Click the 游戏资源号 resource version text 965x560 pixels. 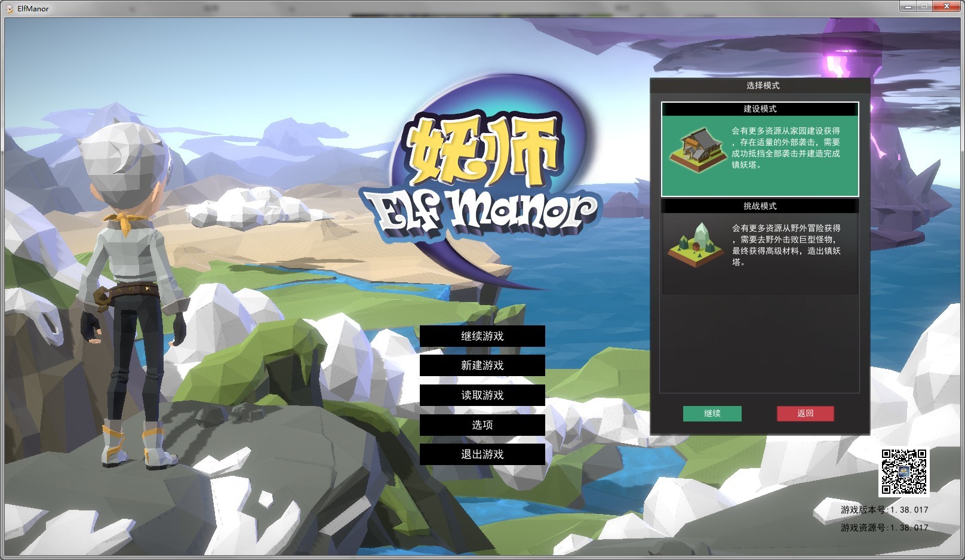[x=884, y=528]
